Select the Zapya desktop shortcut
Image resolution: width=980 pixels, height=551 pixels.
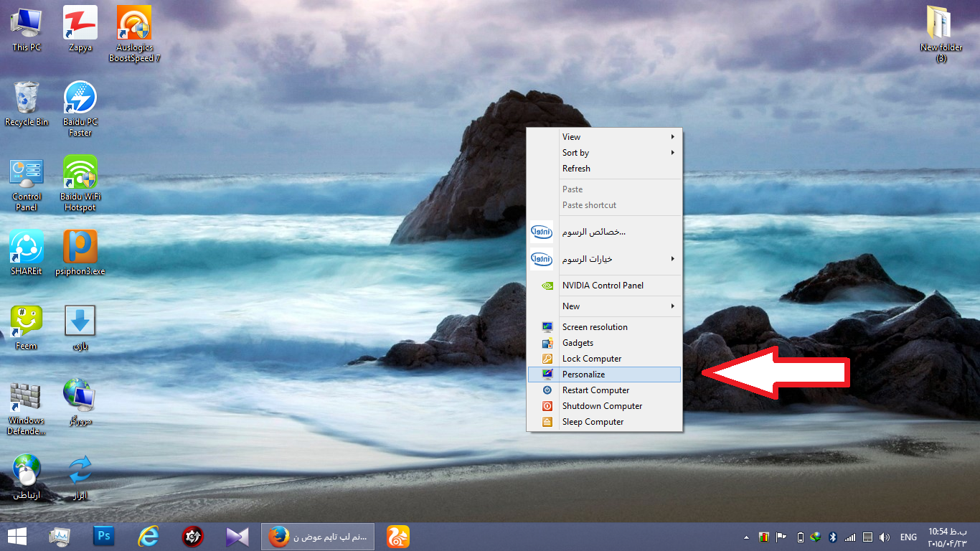point(80,29)
